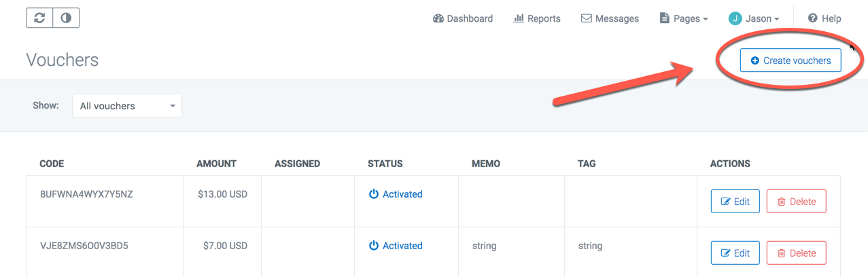
Task: Open the Jason user menu
Action: click(x=754, y=18)
